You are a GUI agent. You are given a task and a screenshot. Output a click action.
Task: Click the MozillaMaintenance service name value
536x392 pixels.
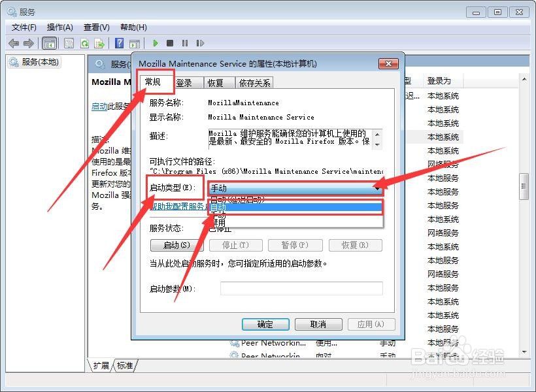[243, 103]
